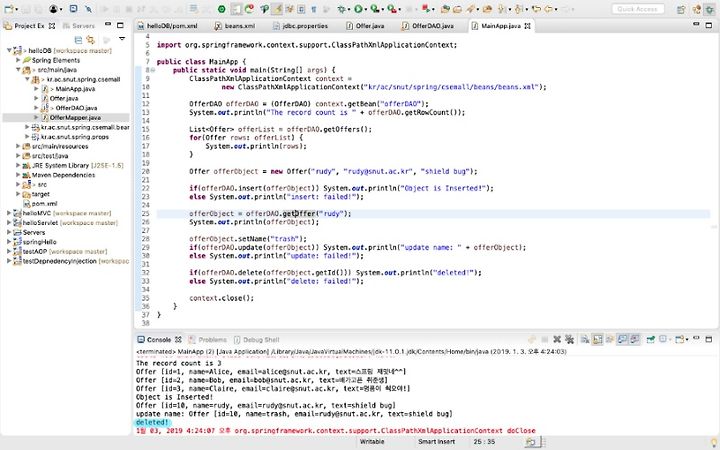Click Collapse All in Project Explorer
The image size is (720, 450).
pyautogui.click(x=79, y=40)
